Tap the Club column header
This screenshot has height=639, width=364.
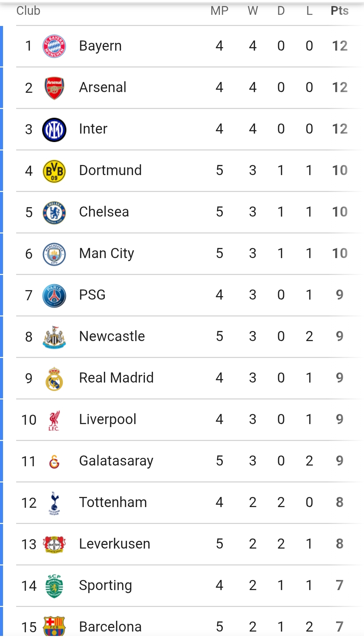point(28,11)
